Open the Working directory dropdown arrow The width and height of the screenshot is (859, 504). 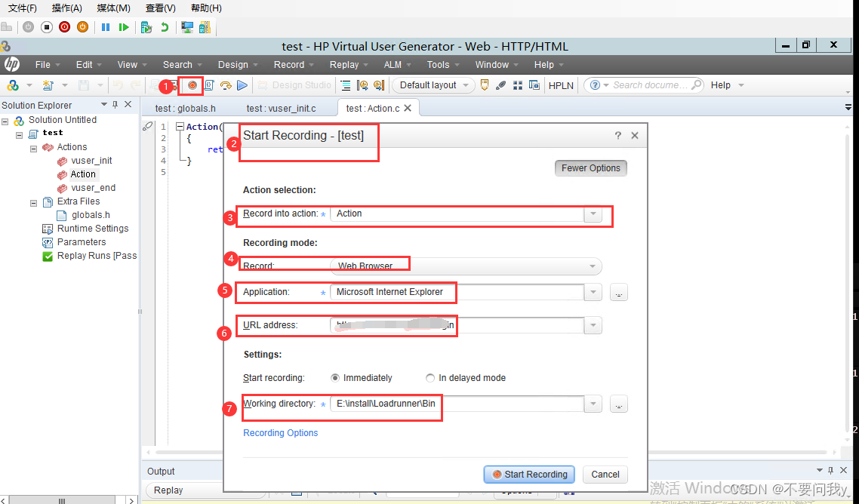pos(593,404)
